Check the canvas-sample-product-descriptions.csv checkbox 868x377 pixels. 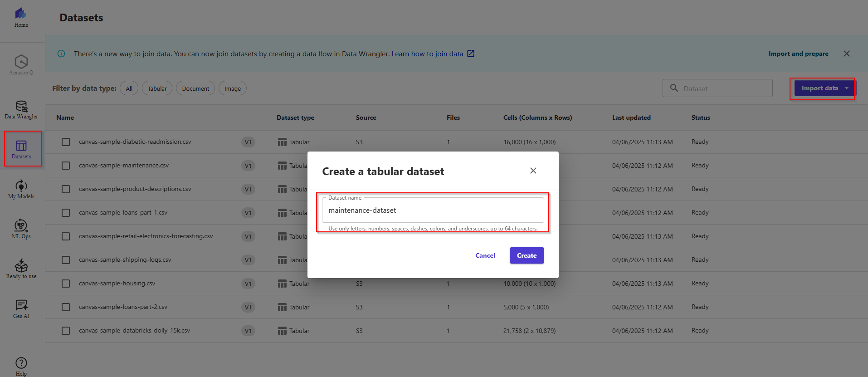tap(66, 189)
